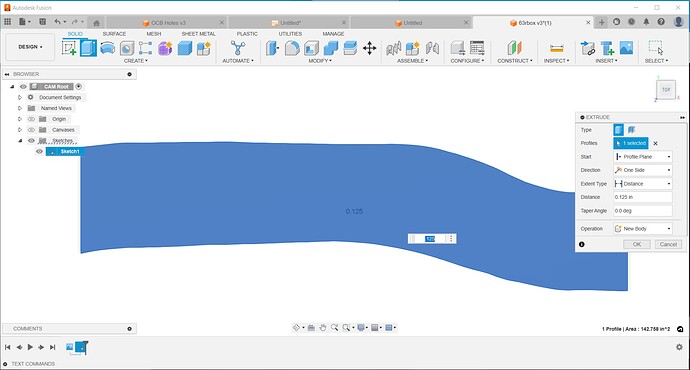
Task: Open the Direction One Side dropdown
Action: (643, 170)
